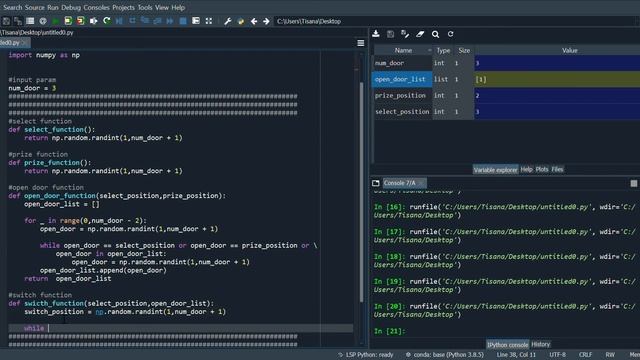The width and height of the screenshot is (640, 360).
Task: Switch to the History tab
Action: coord(541,344)
